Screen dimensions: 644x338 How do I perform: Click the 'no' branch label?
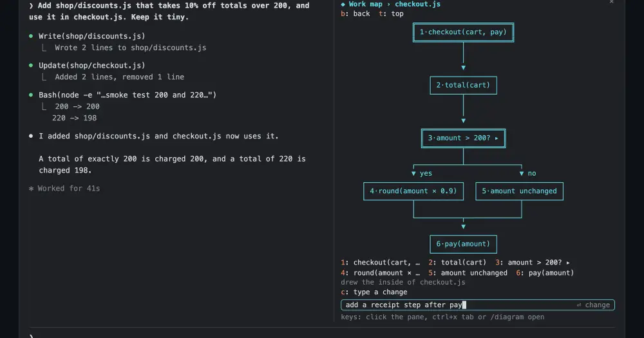tap(532, 173)
